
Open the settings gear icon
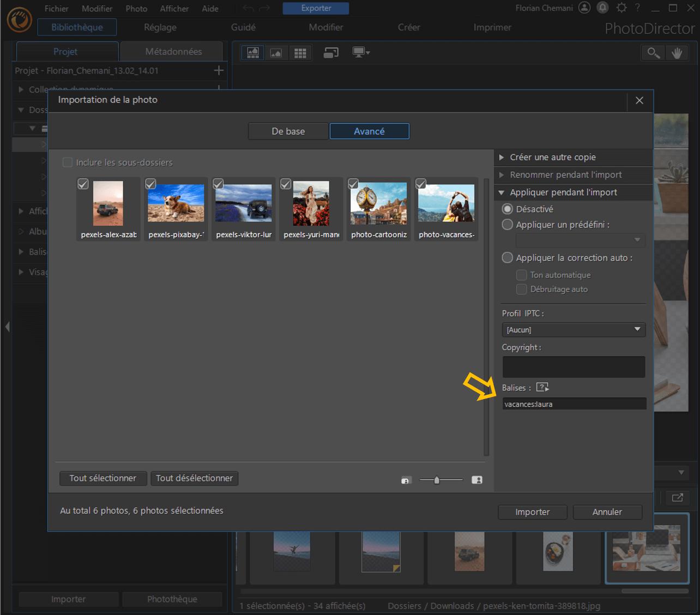(621, 8)
